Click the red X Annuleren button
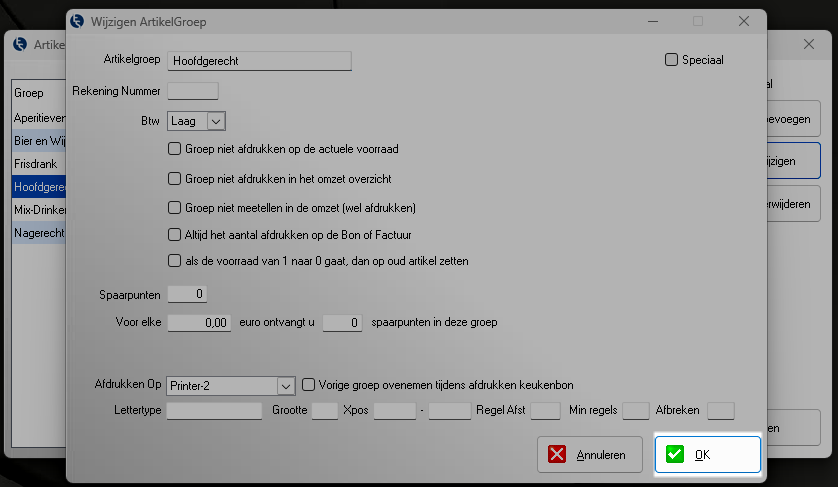Viewport: 838px width, 487px height. 589,454
